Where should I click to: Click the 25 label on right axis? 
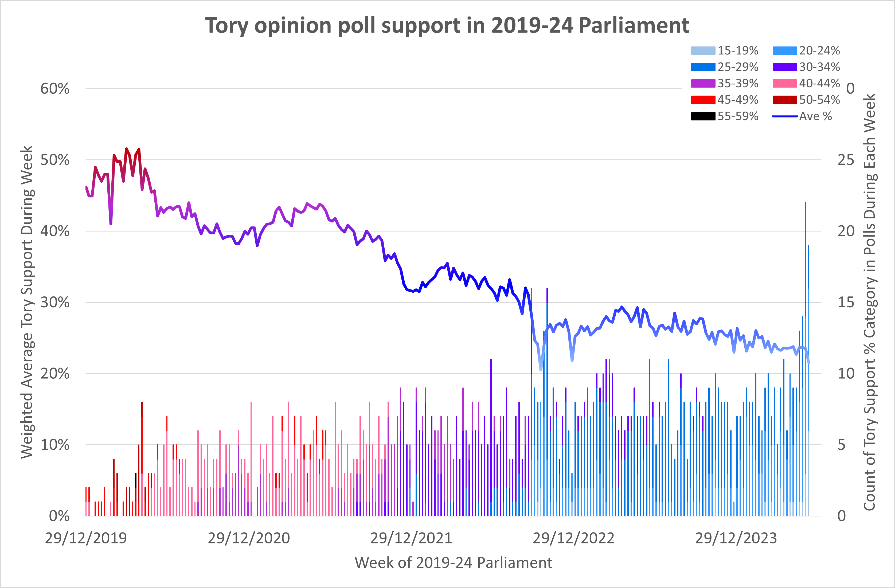(x=846, y=160)
